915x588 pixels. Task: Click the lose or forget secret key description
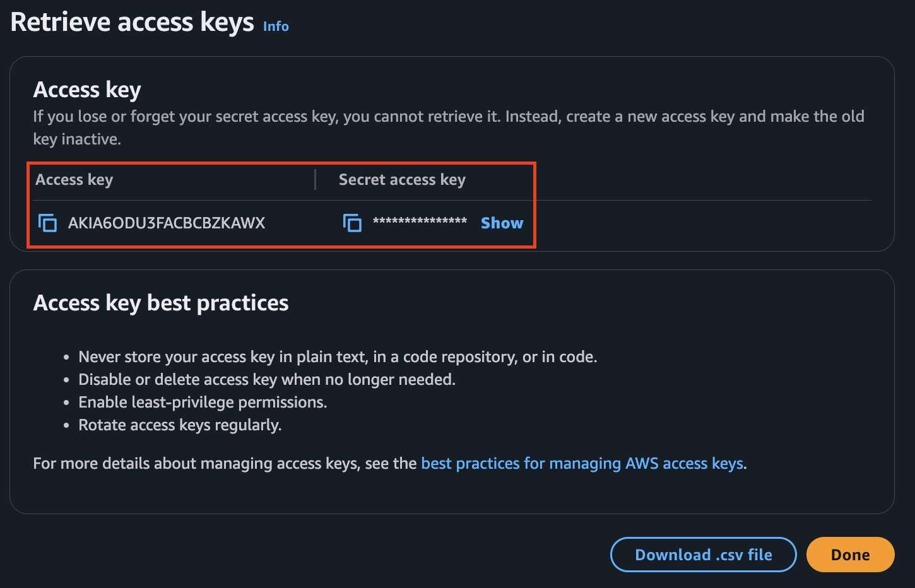[x=449, y=127]
